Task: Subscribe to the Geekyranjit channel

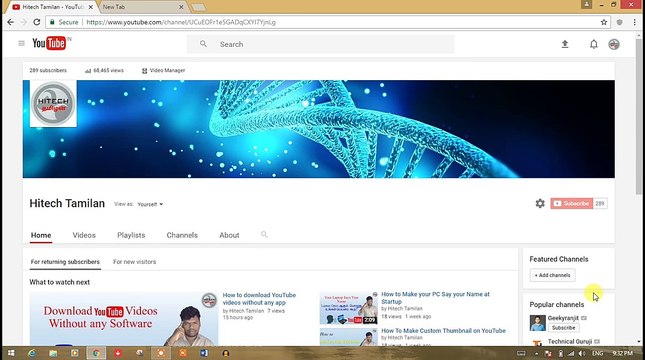Action: pos(564,327)
